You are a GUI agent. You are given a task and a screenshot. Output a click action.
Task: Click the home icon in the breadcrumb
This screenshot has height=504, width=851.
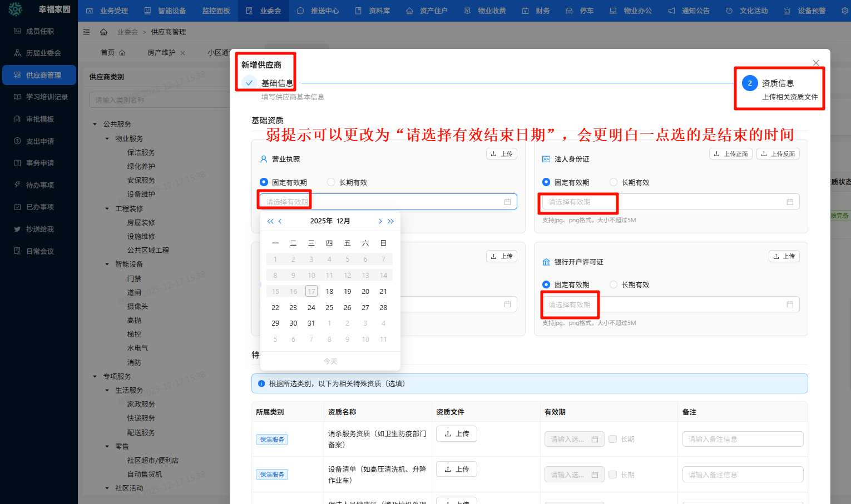point(103,32)
